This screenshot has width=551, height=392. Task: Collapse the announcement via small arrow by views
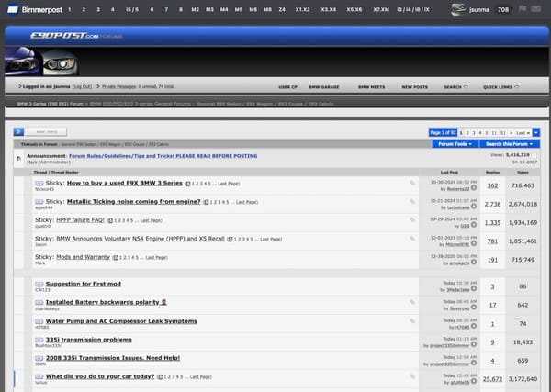(x=534, y=155)
